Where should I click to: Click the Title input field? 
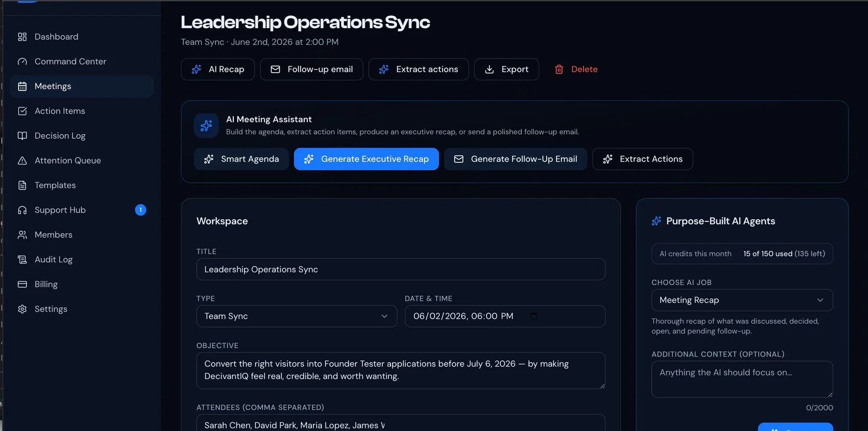[401, 269]
